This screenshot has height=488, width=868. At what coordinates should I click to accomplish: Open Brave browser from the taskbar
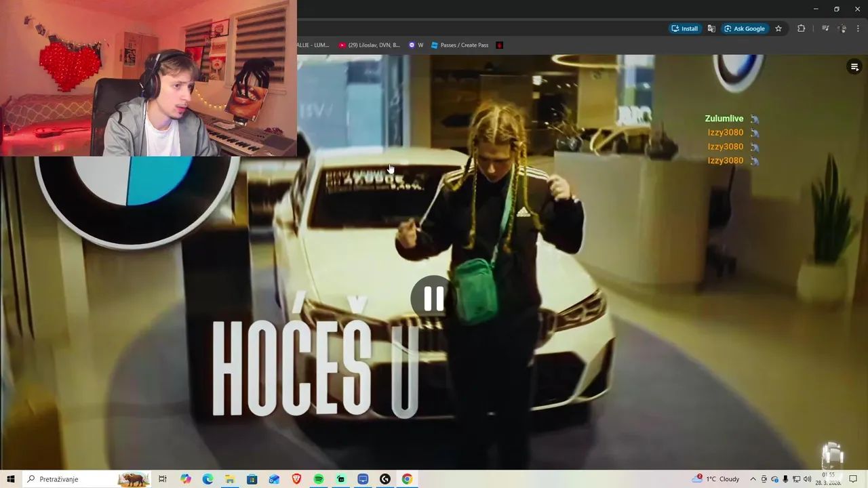pos(296,479)
